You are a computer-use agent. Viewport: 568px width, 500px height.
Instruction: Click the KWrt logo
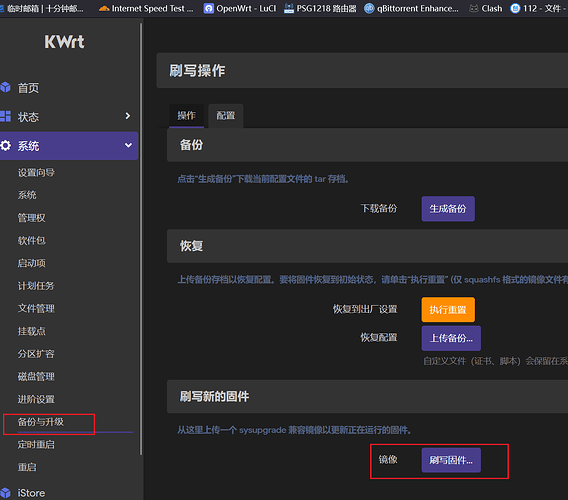coord(64,42)
